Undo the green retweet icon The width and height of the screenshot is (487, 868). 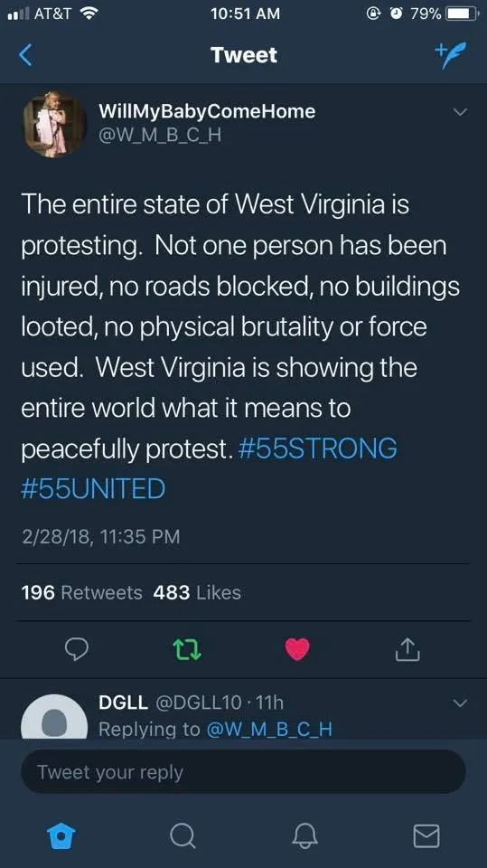tap(187, 649)
